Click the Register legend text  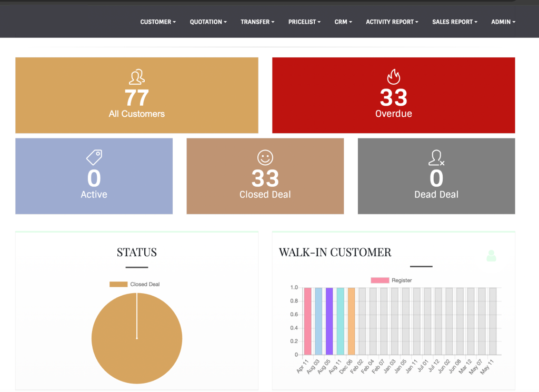coord(402,280)
